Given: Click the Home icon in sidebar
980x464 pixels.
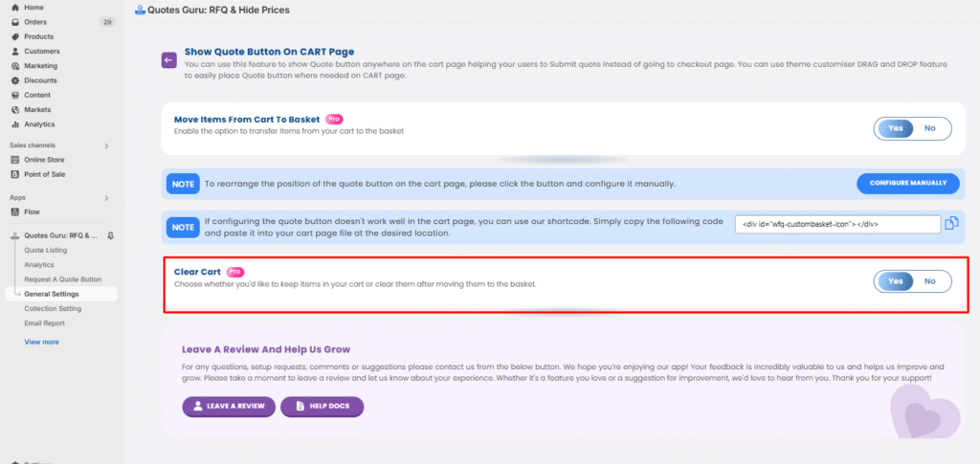Looking at the screenshot, I should click(15, 8).
